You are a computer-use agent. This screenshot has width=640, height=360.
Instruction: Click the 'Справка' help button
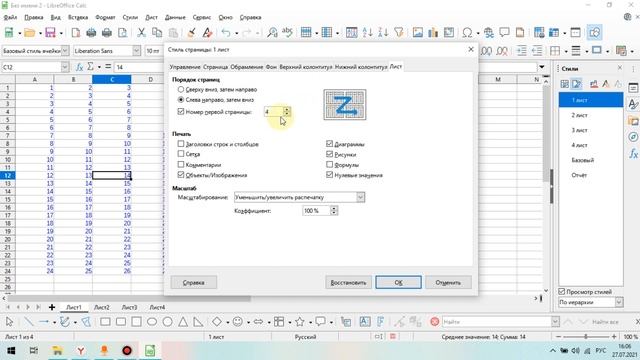click(x=193, y=282)
